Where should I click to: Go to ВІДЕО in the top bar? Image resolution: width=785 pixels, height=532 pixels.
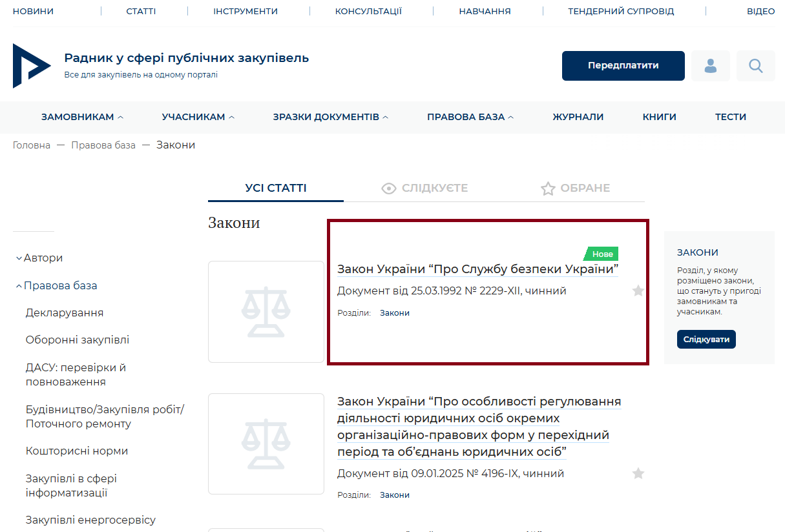tap(761, 11)
